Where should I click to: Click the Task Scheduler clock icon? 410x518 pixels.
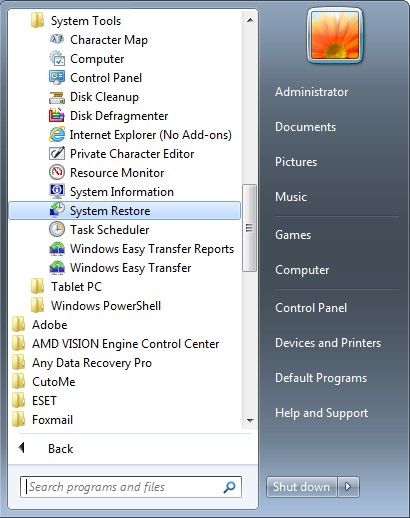pos(57,229)
